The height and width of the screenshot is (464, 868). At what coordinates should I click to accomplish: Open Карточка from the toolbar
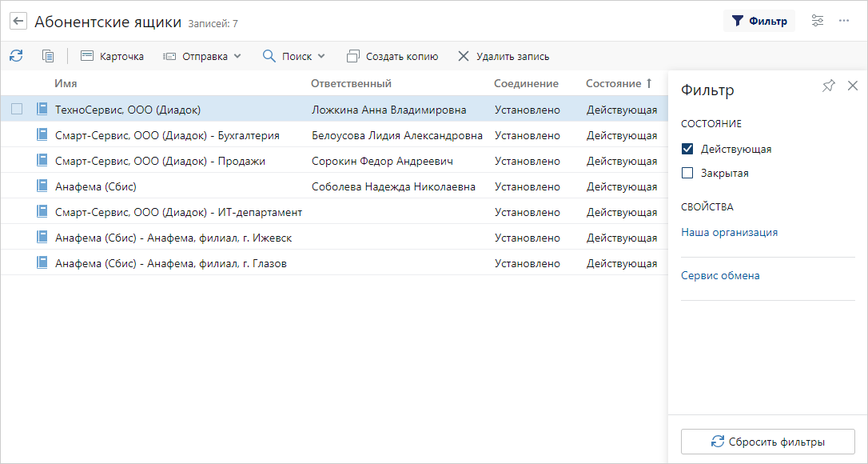point(112,56)
